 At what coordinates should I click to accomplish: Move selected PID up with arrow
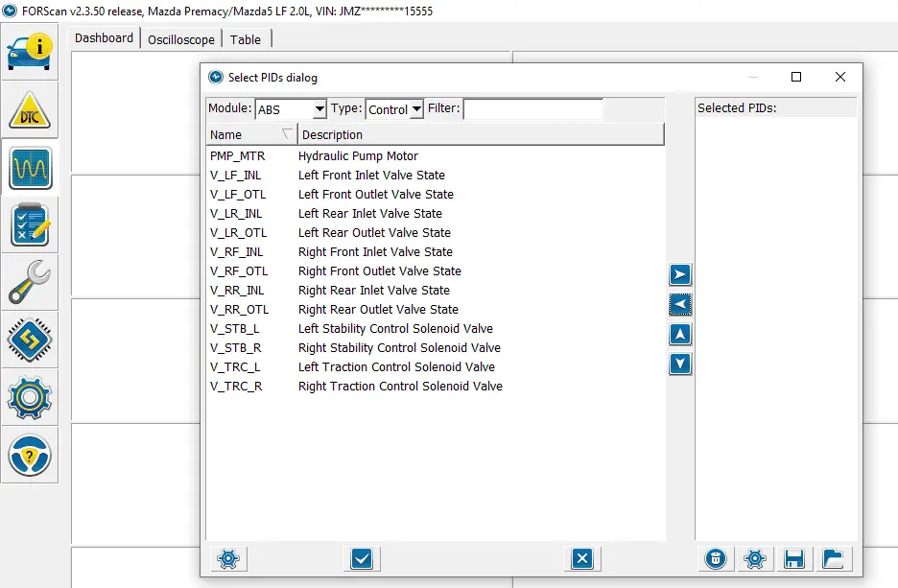point(680,335)
